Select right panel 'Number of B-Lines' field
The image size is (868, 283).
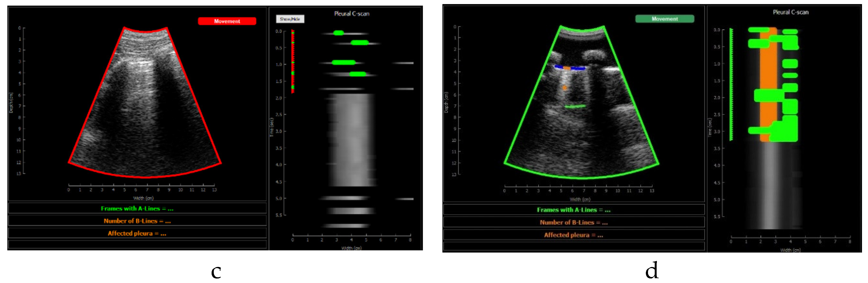point(573,222)
